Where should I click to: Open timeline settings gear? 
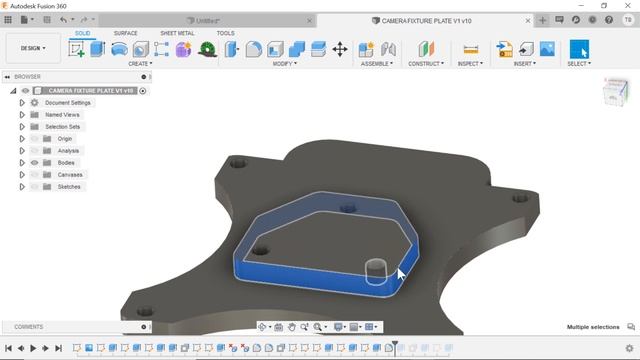[629, 348]
